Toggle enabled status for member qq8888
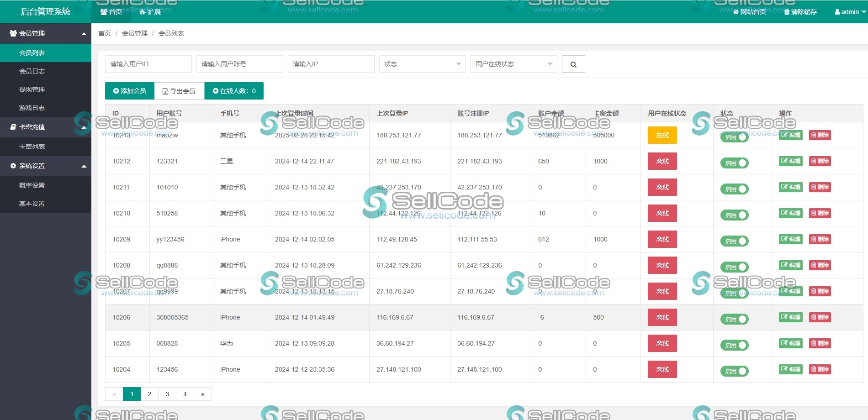Image resolution: width=868 pixels, height=420 pixels. tap(734, 267)
